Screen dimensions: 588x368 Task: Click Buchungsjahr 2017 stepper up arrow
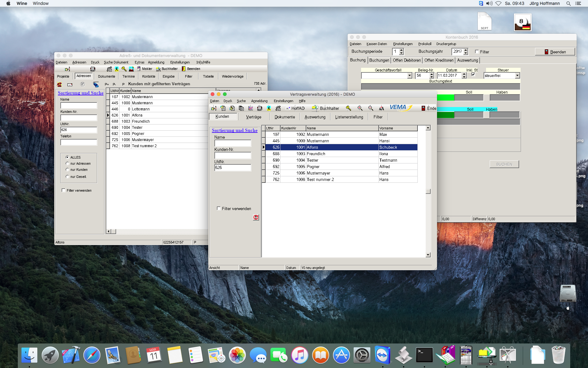coord(466,50)
